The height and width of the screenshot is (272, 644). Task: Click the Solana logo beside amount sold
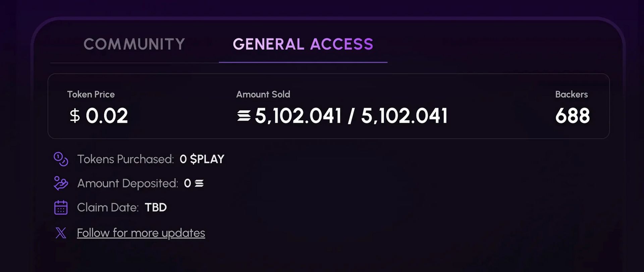pyautogui.click(x=244, y=116)
